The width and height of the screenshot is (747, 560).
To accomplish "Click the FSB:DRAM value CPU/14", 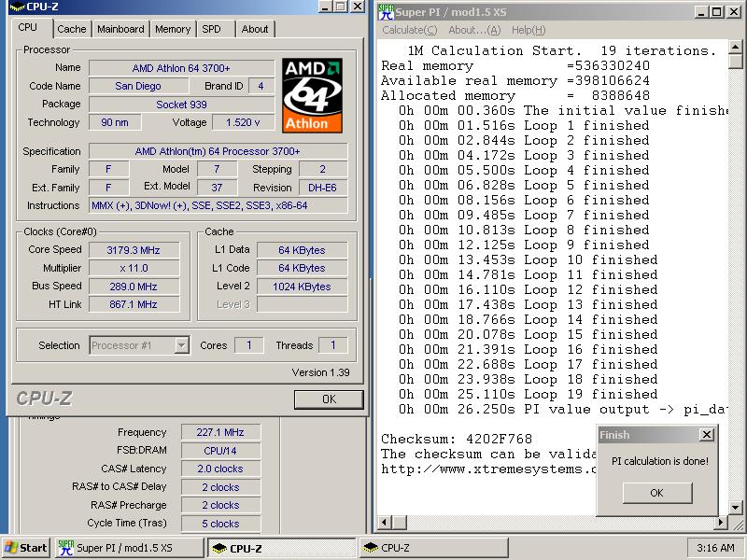I will tap(220, 451).
